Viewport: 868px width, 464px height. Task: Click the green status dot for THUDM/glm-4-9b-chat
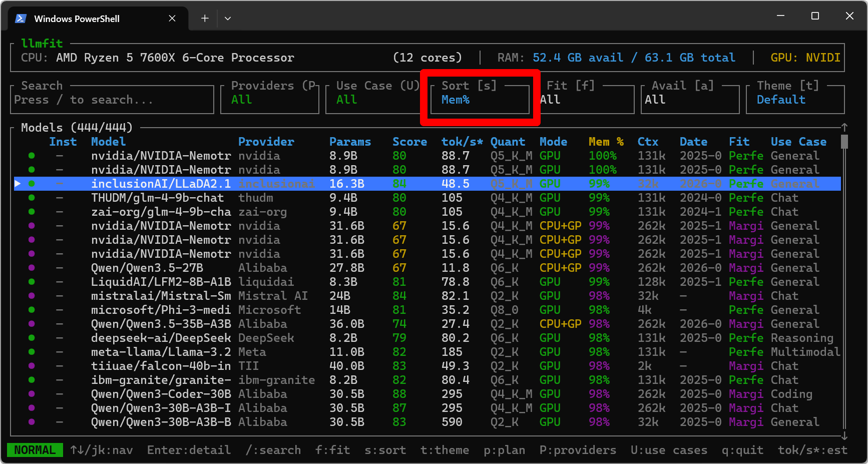(32, 198)
